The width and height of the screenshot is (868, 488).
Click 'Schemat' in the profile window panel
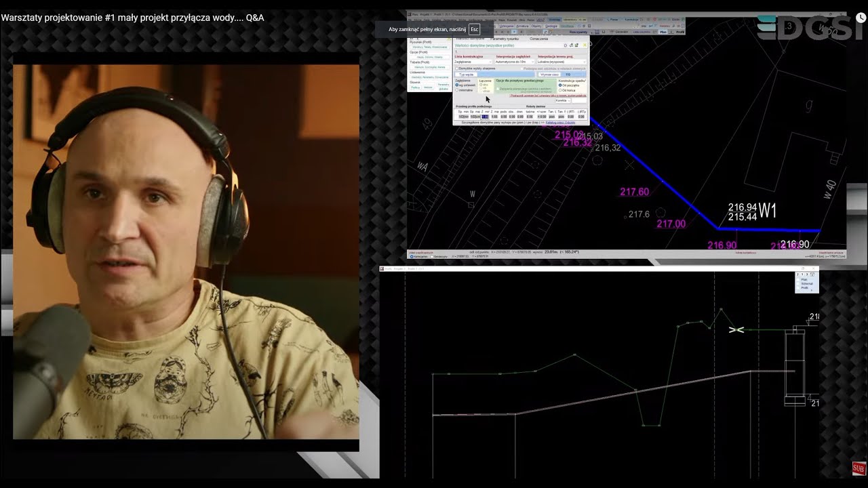(x=807, y=283)
